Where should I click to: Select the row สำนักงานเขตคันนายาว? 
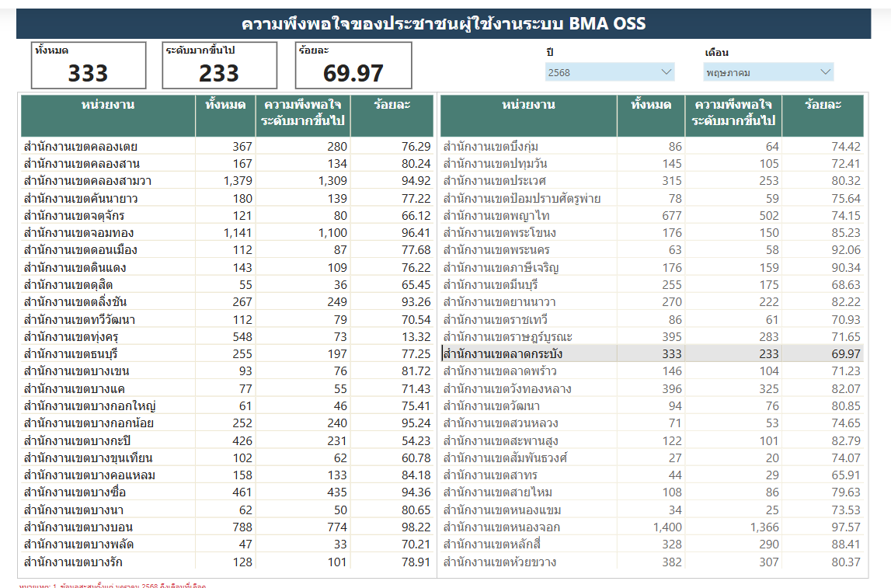[x=228, y=198]
